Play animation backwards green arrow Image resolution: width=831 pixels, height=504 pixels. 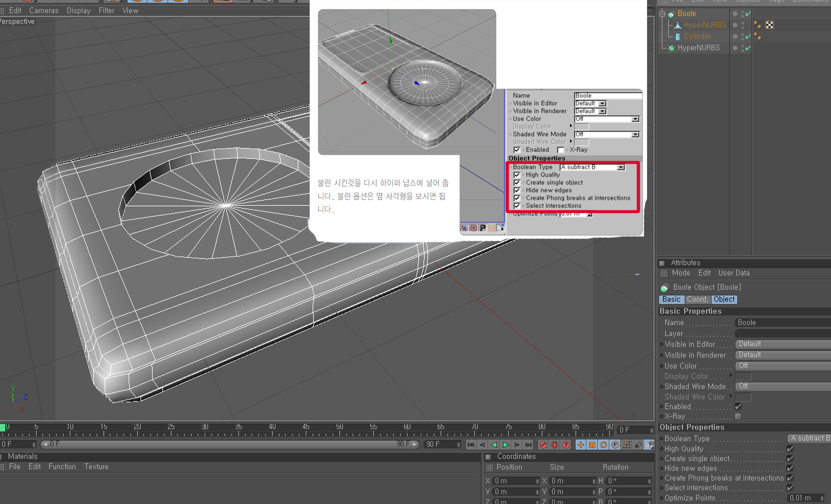click(494, 445)
